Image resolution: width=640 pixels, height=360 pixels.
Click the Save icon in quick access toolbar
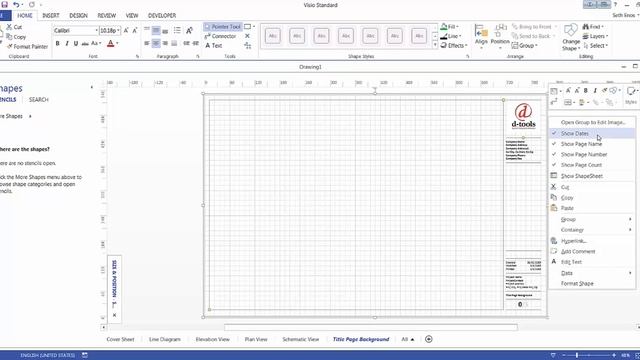[4, 5]
